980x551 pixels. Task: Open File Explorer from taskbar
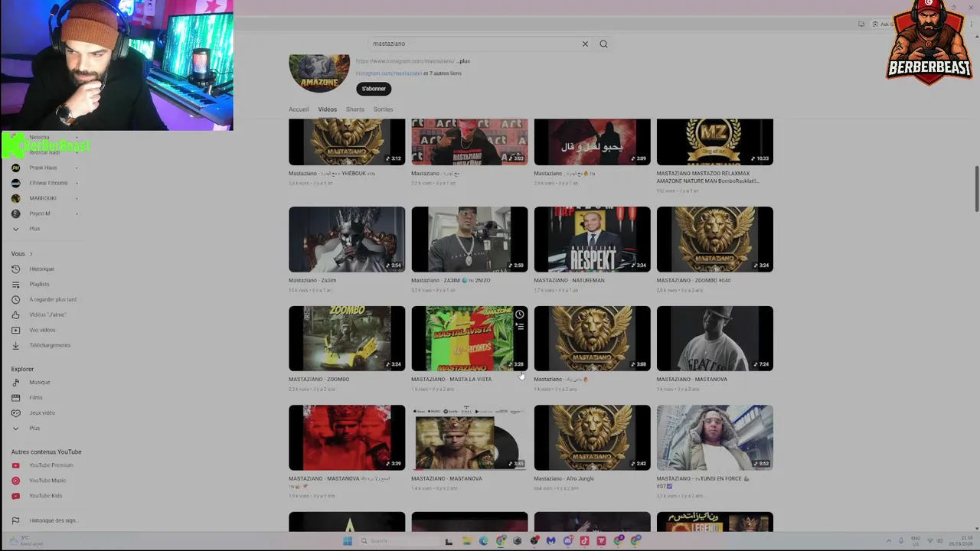click(466, 541)
